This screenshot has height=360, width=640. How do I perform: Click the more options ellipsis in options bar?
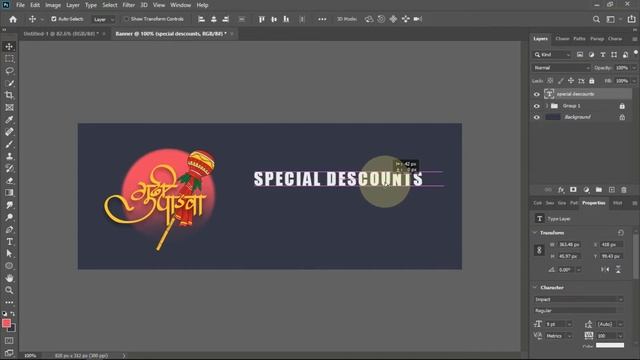[322, 19]
